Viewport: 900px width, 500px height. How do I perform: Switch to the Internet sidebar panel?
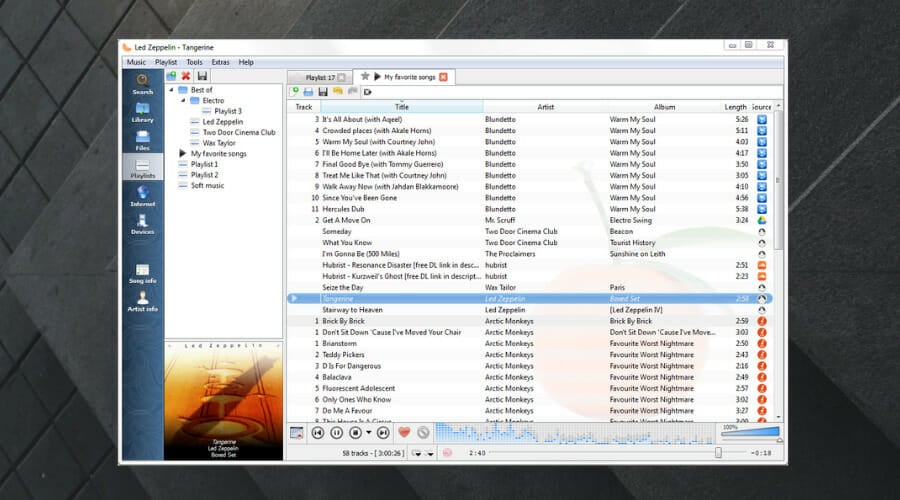142,195
